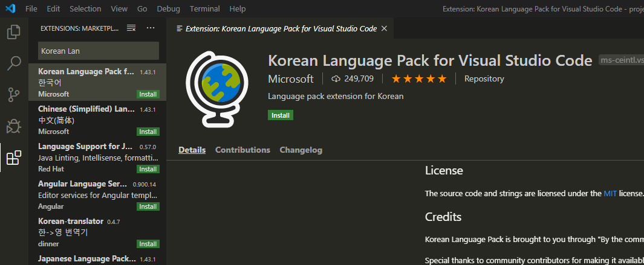644x265 pixels.
Task: Close the Korean Language Pack extension tab
Action: (384, 28)
